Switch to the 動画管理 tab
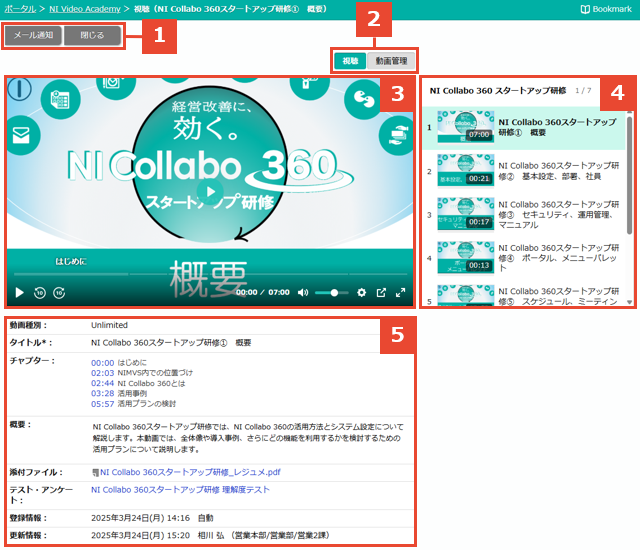This screenshot has height=550, width=640. [x=391, y=61]
